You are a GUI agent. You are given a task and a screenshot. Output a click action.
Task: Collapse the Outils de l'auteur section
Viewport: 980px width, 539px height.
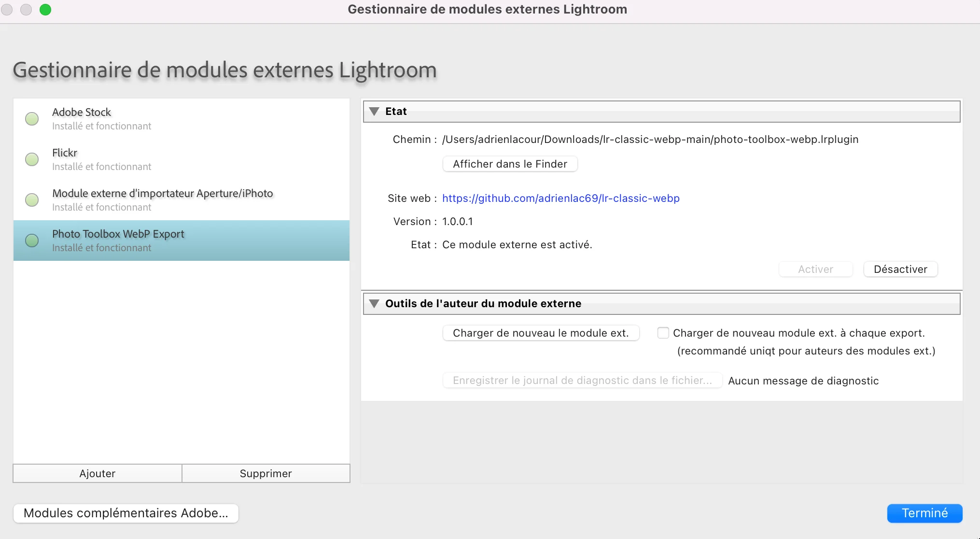point(374,303)
